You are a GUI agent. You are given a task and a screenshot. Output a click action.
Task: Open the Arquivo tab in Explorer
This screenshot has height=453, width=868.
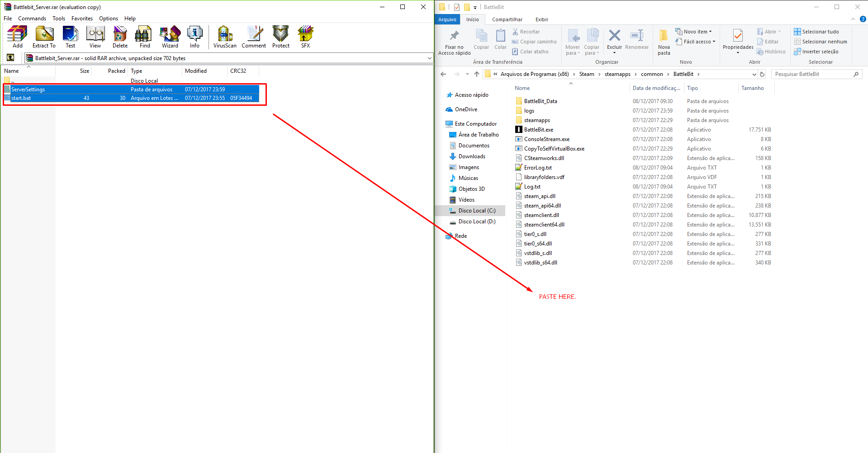click(x=447, y=19)
